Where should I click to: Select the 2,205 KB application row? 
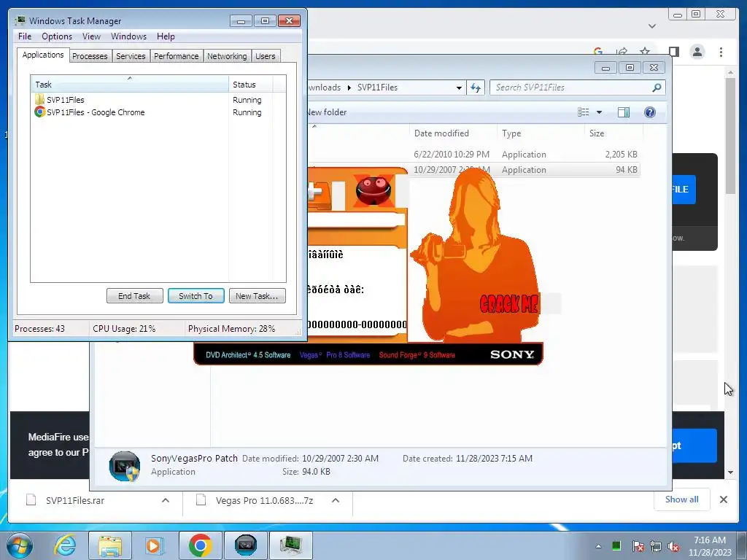point(474,155)
